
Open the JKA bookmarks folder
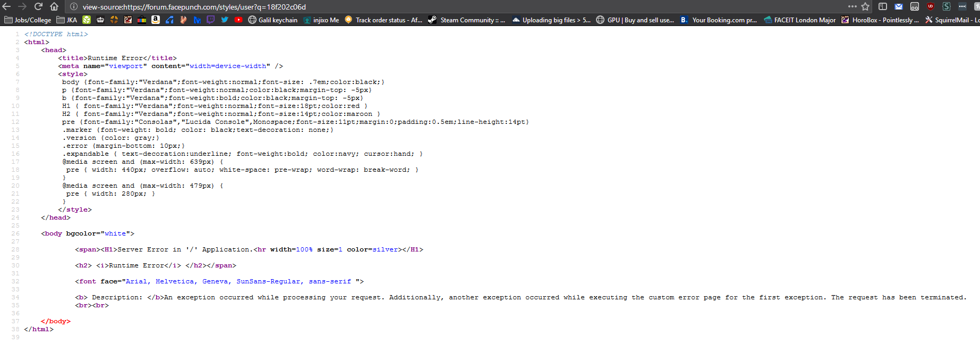pyautogui.click(x=67, y=20)
